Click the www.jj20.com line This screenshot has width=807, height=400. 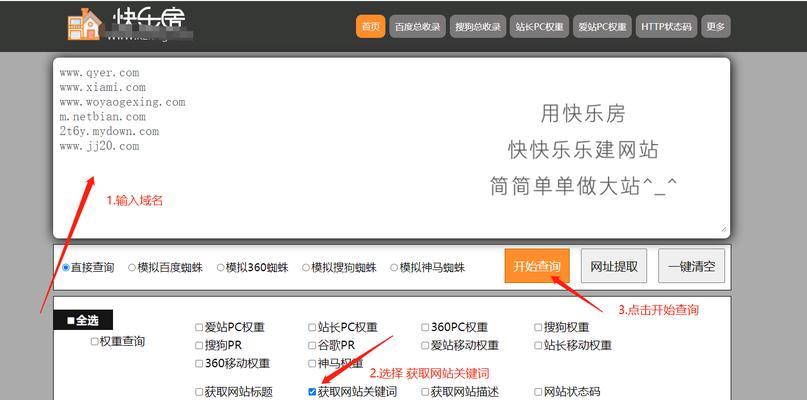[x=99, y=146]
